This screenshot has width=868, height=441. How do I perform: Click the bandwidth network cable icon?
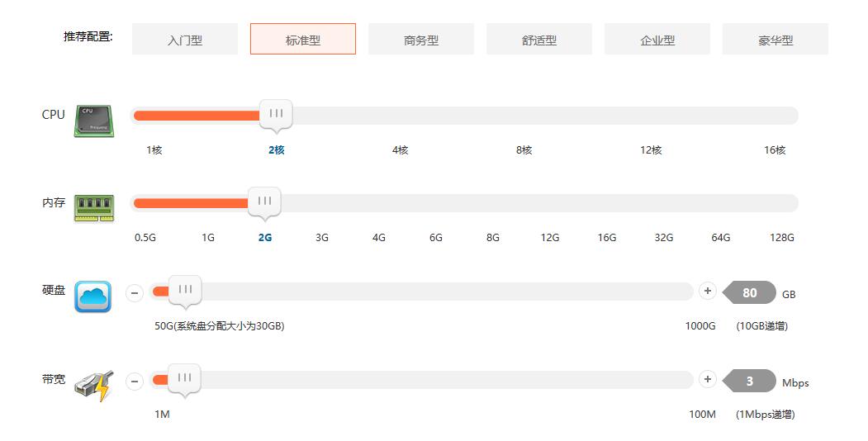click(93, 386)
